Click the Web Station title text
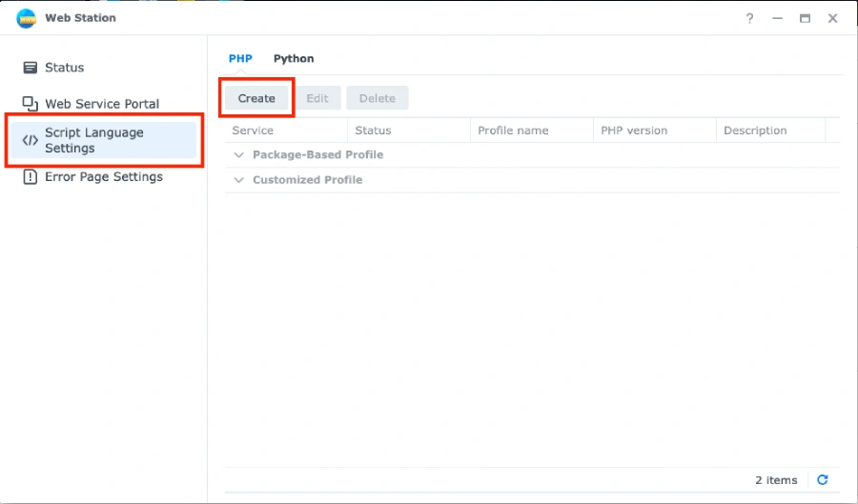This screenshot has width=858, height=504. tap(80, 18)
